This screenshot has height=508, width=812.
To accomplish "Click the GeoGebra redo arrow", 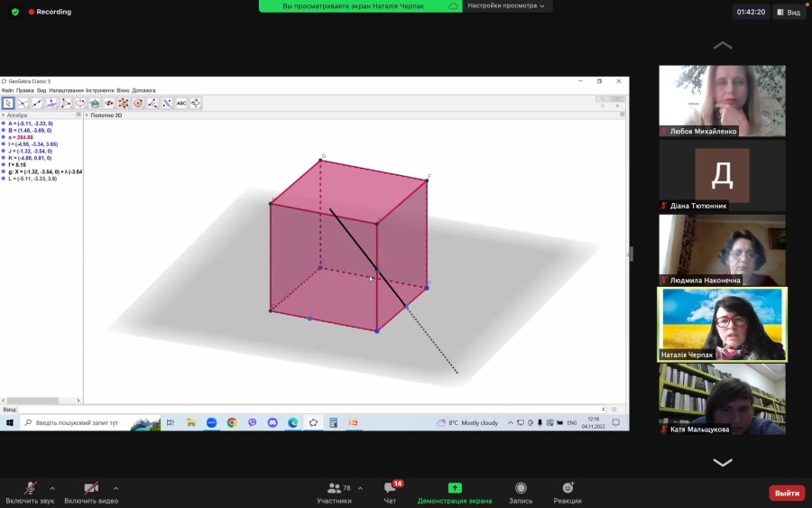I will [617, 99].
